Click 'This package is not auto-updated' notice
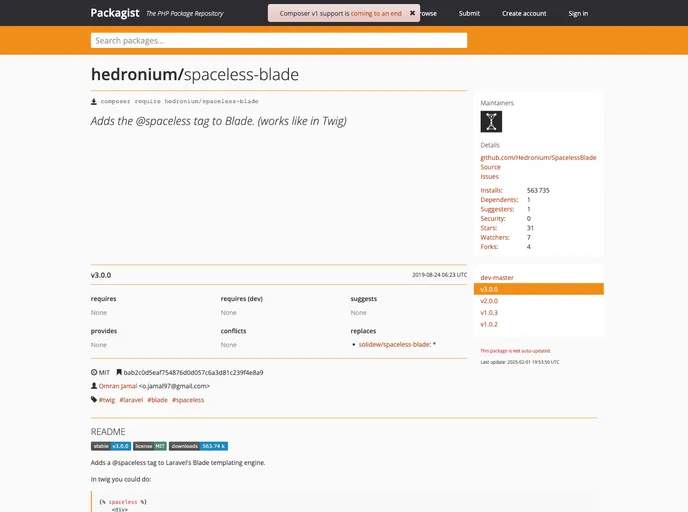 coord(516,351)
